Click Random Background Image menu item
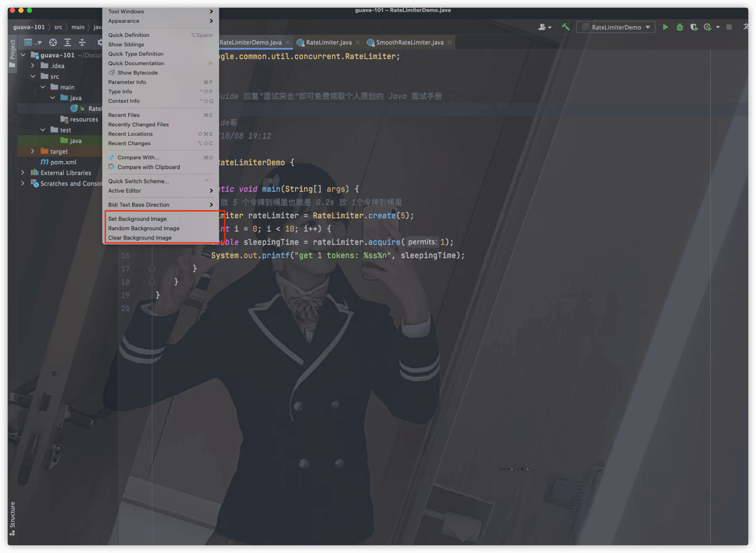The width and height of the screenshot is (756, 553). click(x=144, y=228)
